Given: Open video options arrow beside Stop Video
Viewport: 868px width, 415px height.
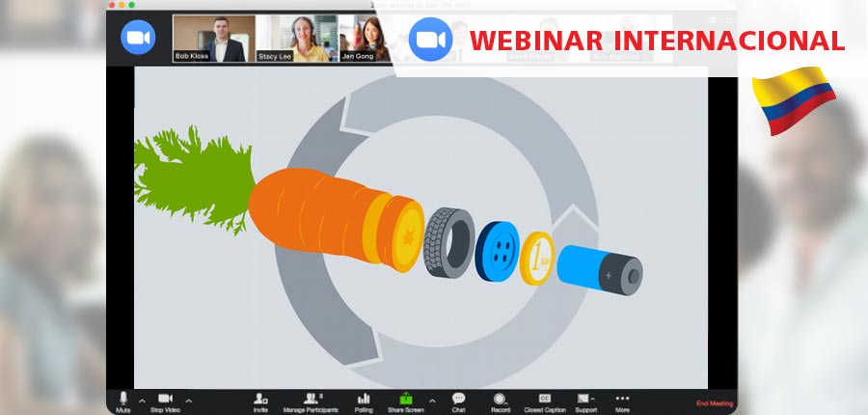Looking at the screenshot, I should (188, 400).
